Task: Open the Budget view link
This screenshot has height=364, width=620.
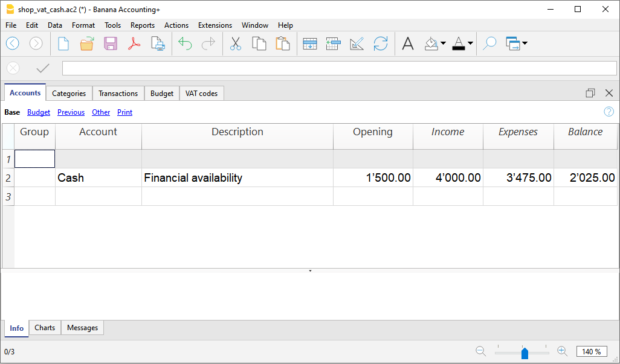Action: tap(39, 112)
